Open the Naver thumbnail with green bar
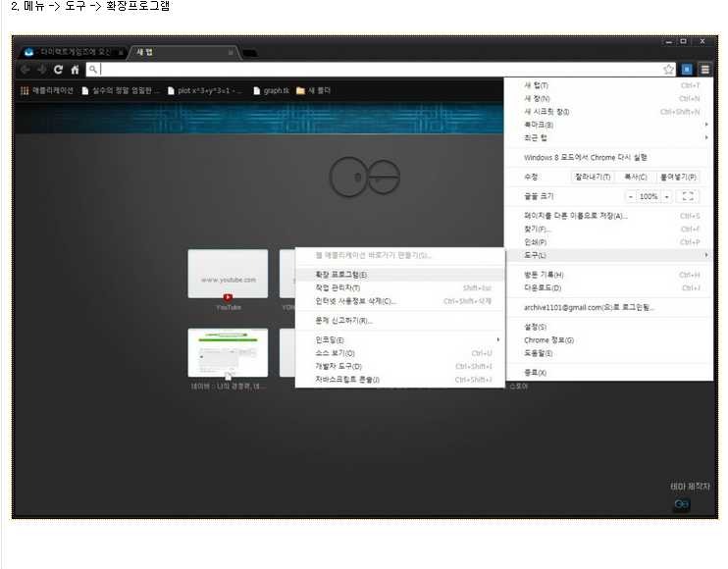 [228, 353]
